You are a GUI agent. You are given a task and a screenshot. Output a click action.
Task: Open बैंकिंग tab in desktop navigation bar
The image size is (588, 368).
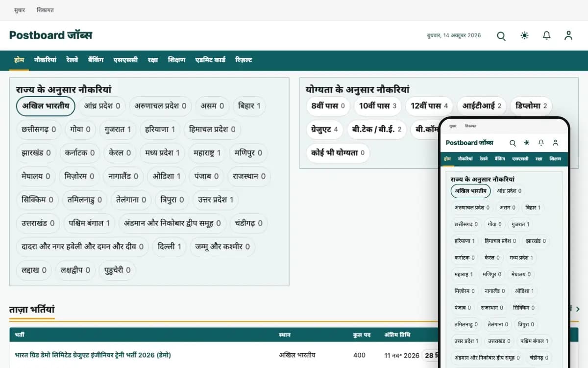click(x=96, y=60)
